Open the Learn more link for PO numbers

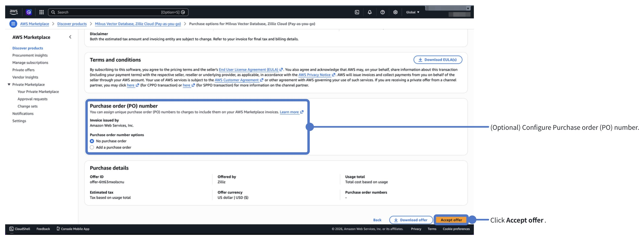click(292, 112)
